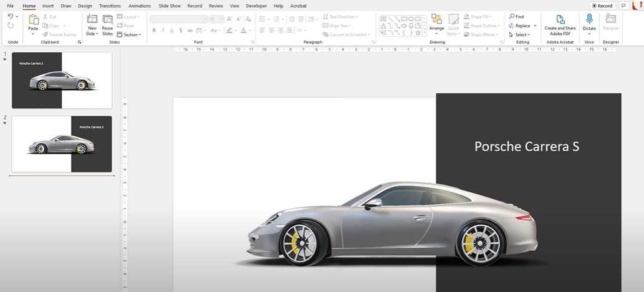The image size is (644, 292).
Task: Open the File menu
Action: 10,6
